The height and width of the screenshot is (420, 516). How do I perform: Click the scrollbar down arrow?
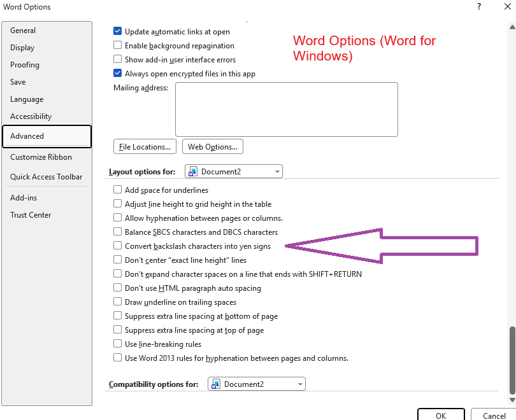point(512,400)
